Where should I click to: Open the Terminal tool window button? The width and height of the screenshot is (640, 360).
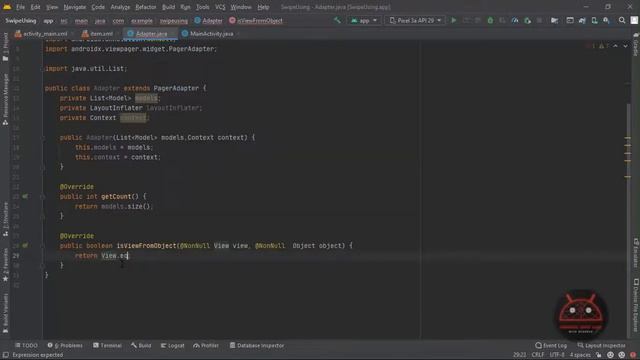(107, 346)
